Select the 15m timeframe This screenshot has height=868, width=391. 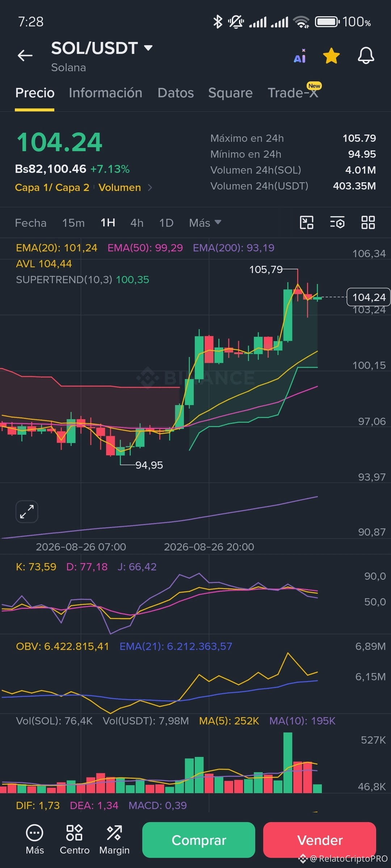click(x=73, y=223)
